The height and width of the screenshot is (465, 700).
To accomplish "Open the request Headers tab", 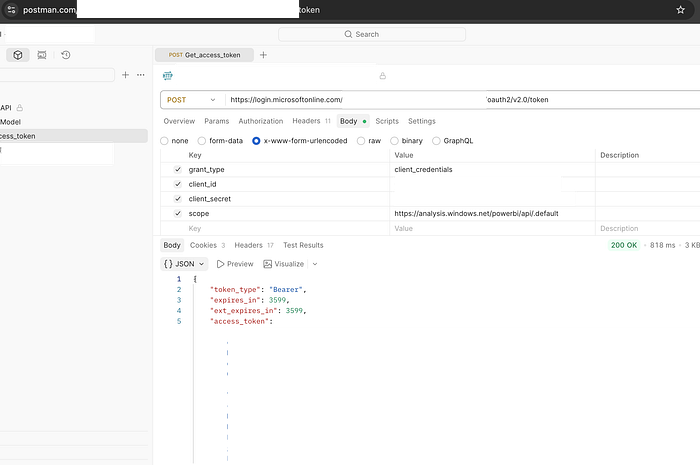I will coord(311,121).
